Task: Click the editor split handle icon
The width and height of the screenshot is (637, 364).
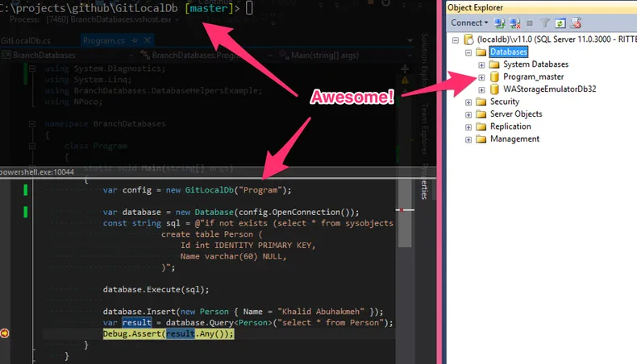Action: click(x=405, y=68)
